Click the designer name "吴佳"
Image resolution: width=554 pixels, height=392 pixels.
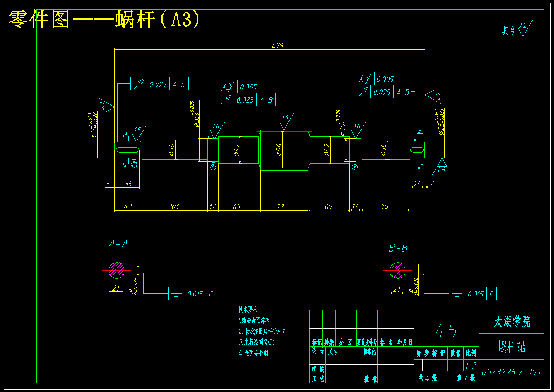pos(333,351)
